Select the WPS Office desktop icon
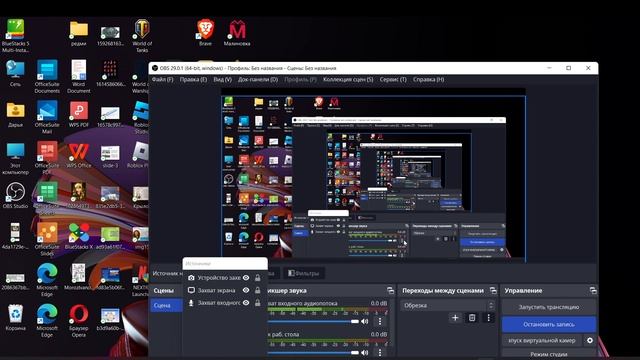This screenshot has height=360, width=640. click(x=79, y=155)
